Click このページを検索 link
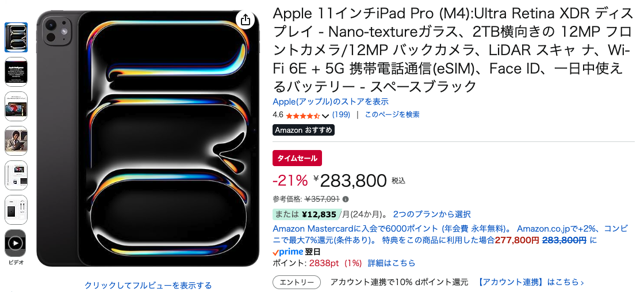 coord(392,114)
